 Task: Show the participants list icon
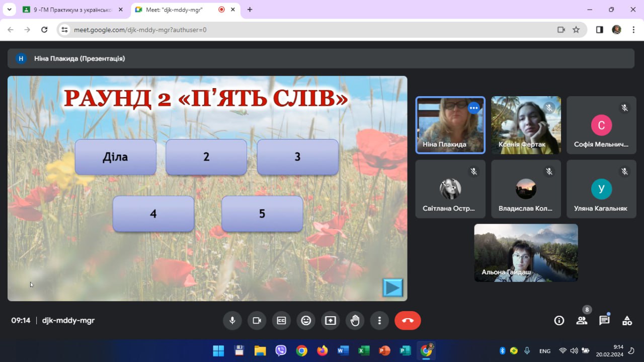(x=582, y=321)
